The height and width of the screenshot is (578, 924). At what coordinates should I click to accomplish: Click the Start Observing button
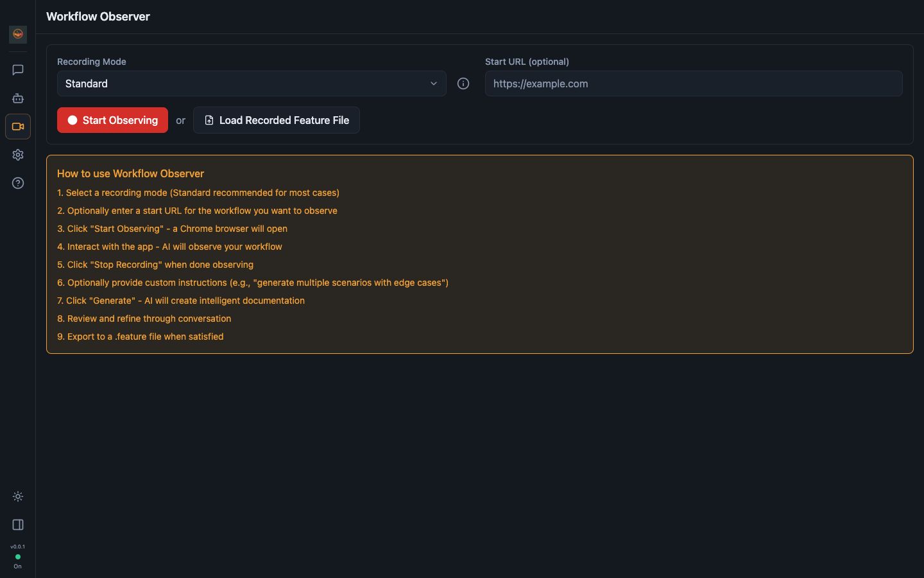tap(112, 120)
